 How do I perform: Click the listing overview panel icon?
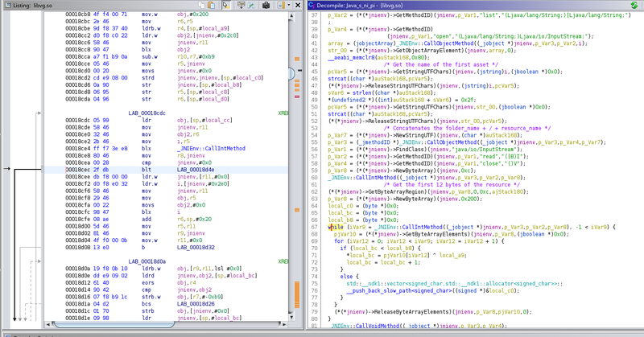(x=281, y=6)
